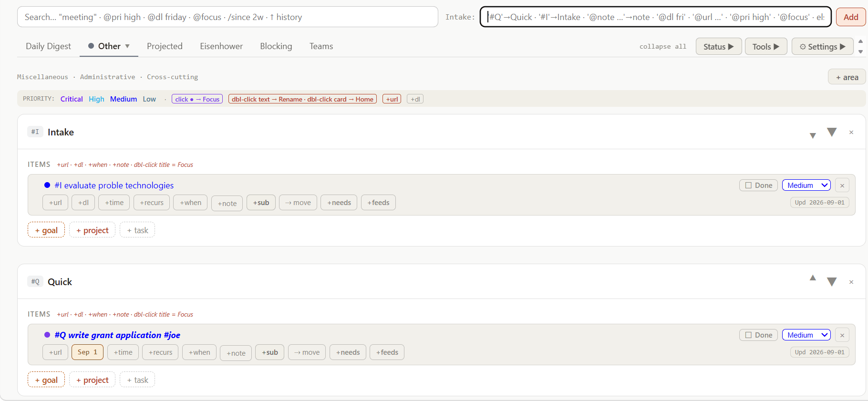Click the down arrow of the top-right stepper
The height and width of the screenshot is (401, 868).
pos(861,51)
